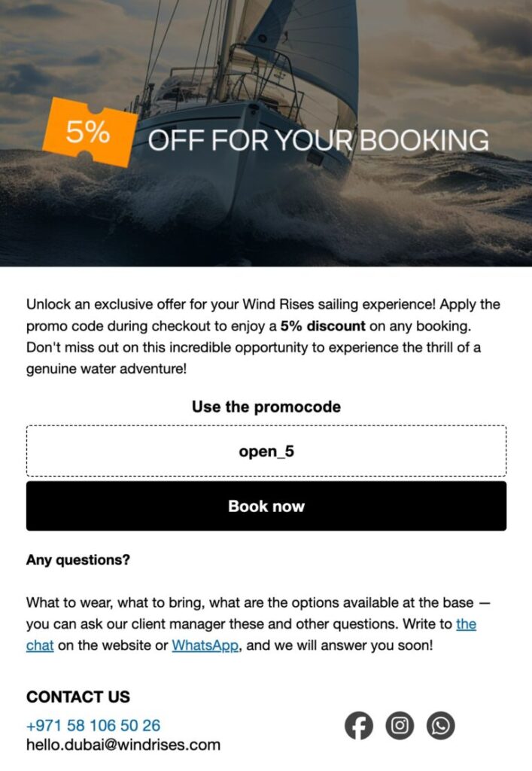This screenshot has height=771, width=532.
Task: Open the Instagram social icon
Action: pyautogui.click(x=400, y=725)
